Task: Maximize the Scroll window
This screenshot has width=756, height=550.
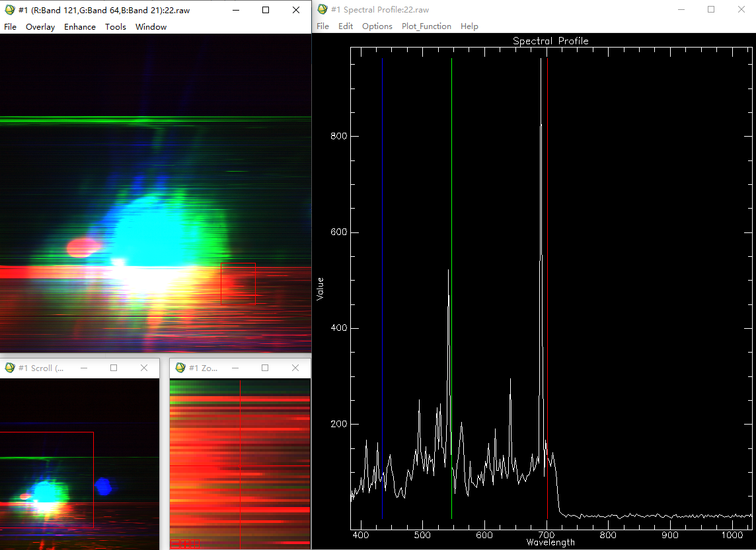Action: pyautogui.click(x=114, y=368)
